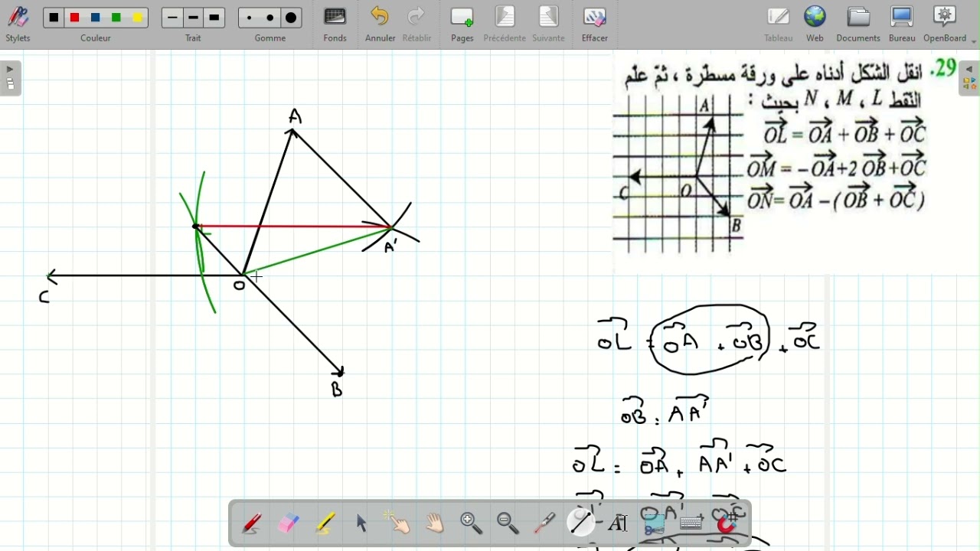Viewport: 980px width, 551px height.
Task: Select the large eraser size
Action: click(x=292, y=18)
